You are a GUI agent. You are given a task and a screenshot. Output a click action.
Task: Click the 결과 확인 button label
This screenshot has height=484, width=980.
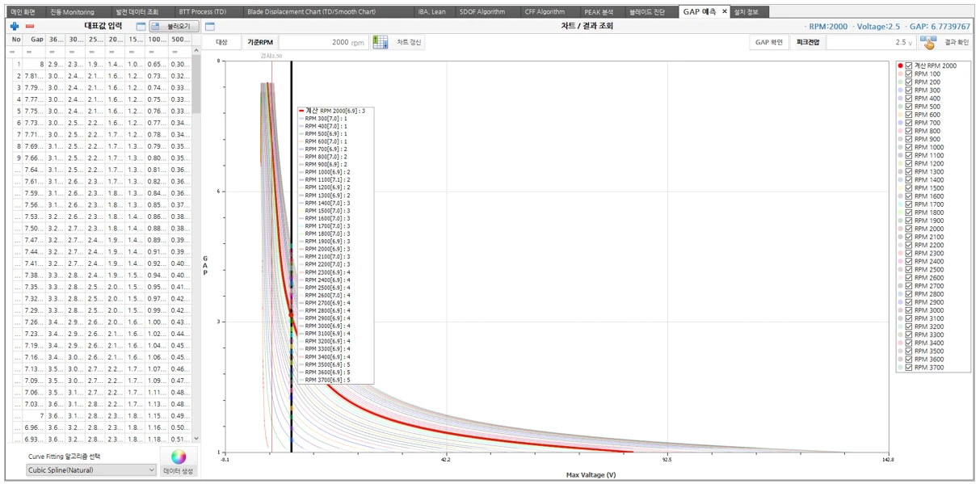point(956,42)
